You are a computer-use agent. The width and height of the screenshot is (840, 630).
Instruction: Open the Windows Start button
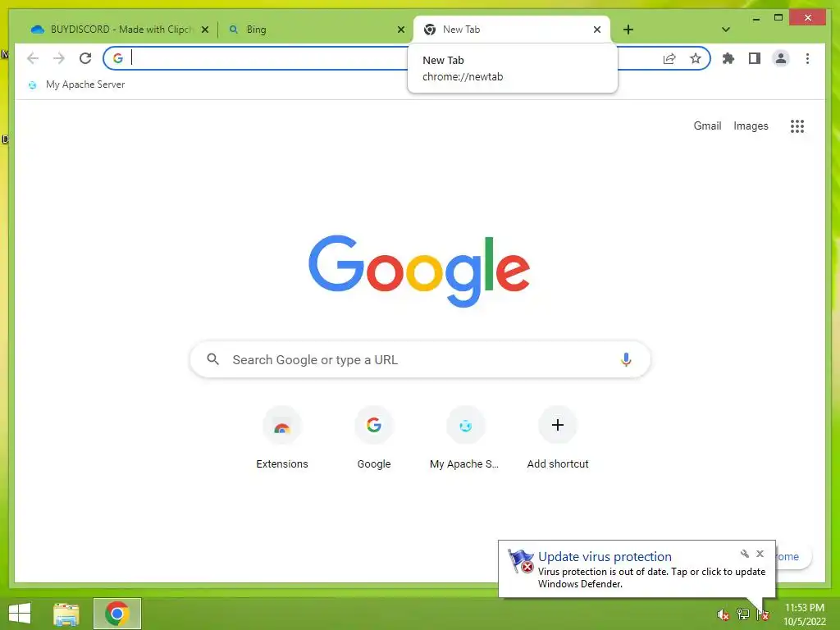pyautogui.click(x=20, y=614)
